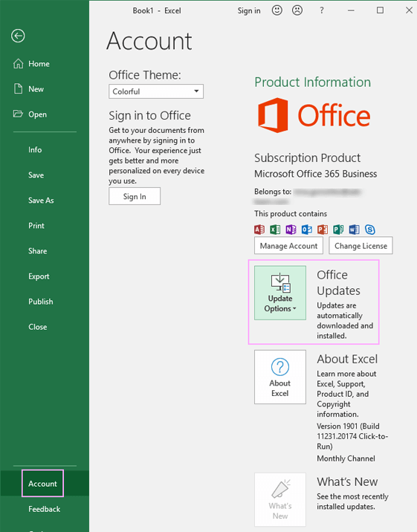Image resolution: width=417 pixels, height=532 pixels.
Task: Click the Change License button
Action: pyautogui.click(x=361, y=246)
